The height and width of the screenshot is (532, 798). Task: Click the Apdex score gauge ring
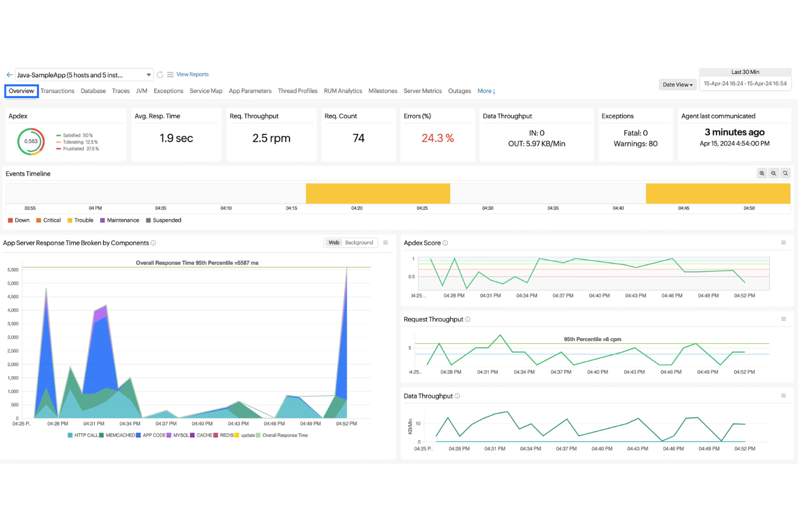point(31,141)
